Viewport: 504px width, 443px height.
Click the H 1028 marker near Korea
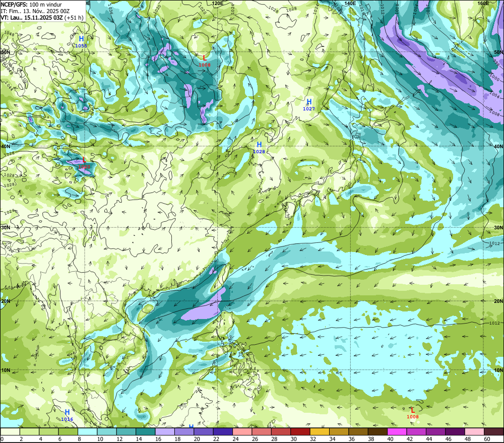pos(259,148)
